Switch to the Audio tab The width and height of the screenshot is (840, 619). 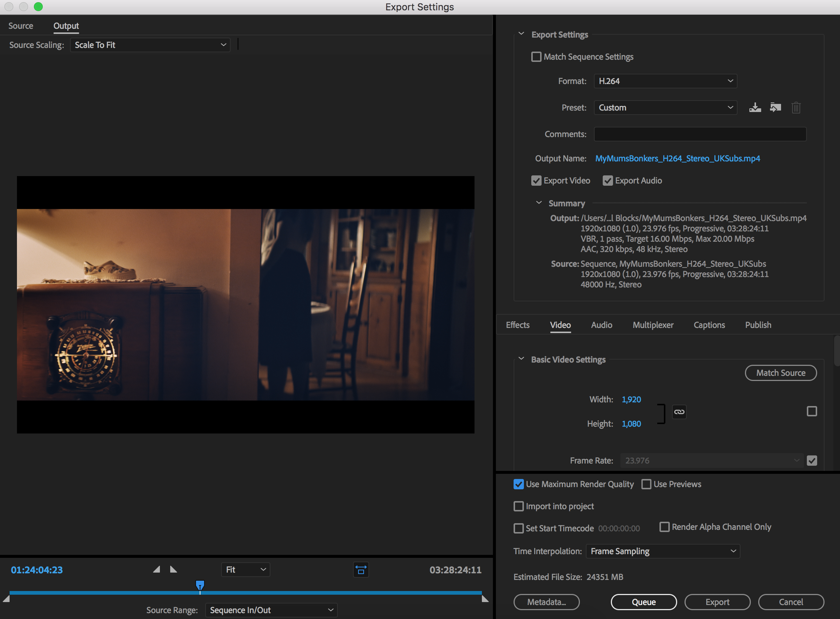click(601, 325)
